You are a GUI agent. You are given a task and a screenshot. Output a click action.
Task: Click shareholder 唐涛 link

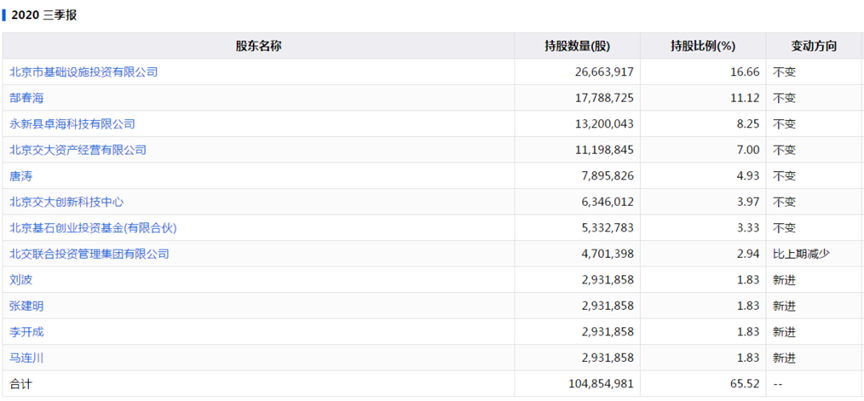pos(21,176)
